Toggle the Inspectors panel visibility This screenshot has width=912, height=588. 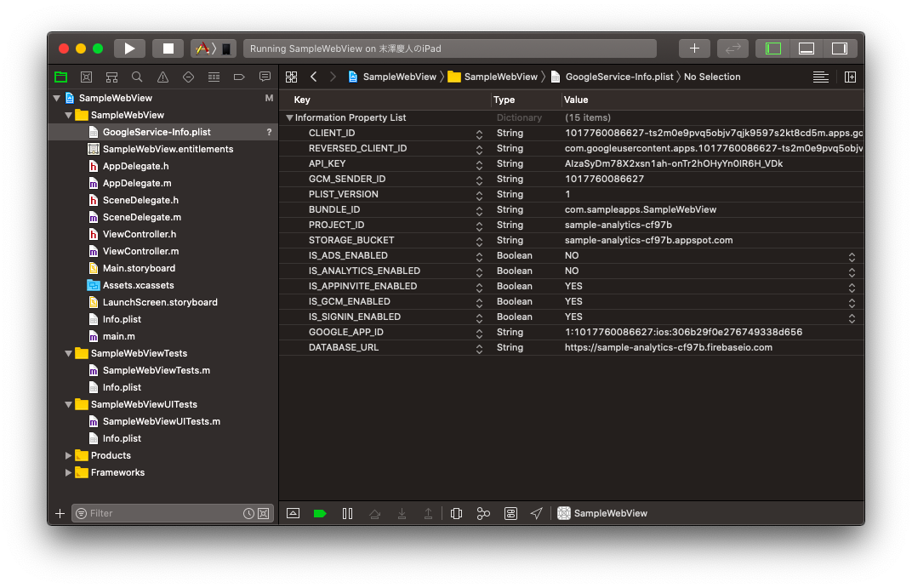click(840, 49)
